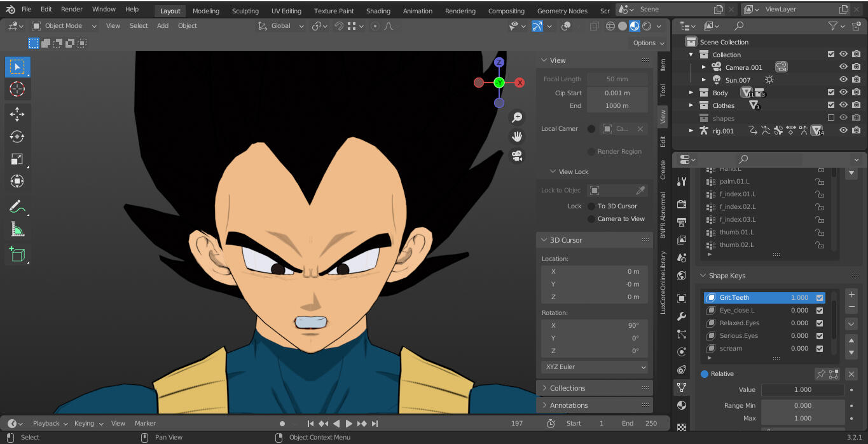Click the Grit.Teeth shape key value slider
The image size is (868, 444).
click(x=800, y=297)
